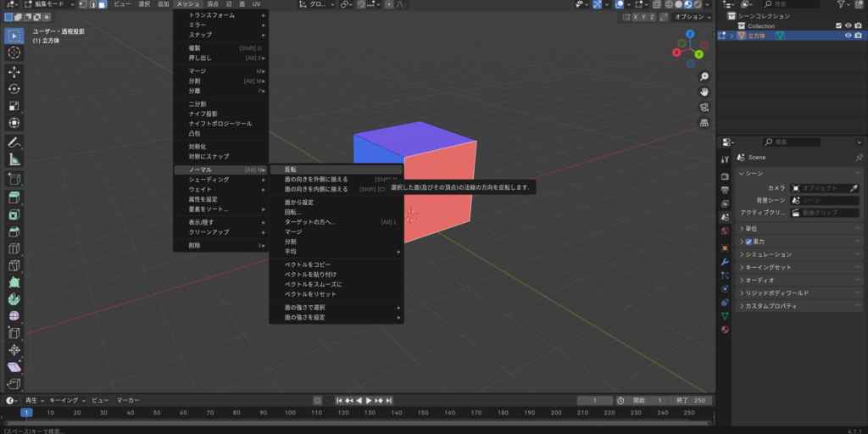Click the zoom magnifier viewport icon

[704, 76]
